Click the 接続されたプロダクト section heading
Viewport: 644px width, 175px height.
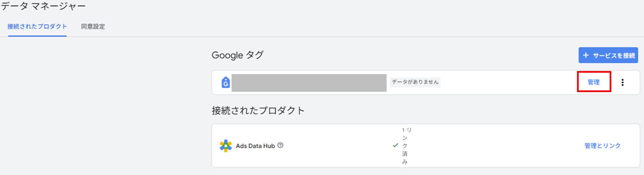tap(258, 110)
